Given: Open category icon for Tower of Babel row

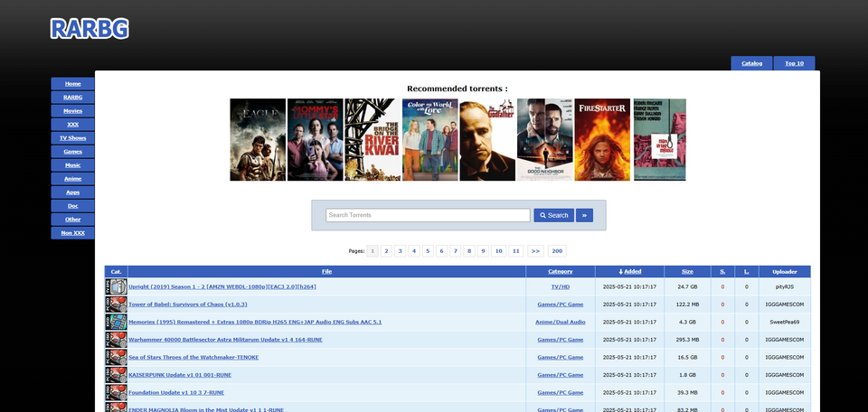Looking at the screenshot, I should click(x=117, y=304).
